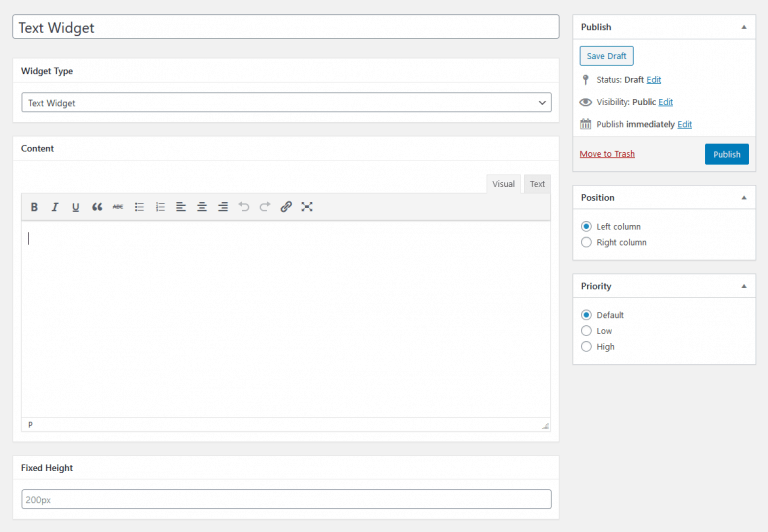768x532 pixels.
Task: Switch to the Text editor tab
Action: 537,184
